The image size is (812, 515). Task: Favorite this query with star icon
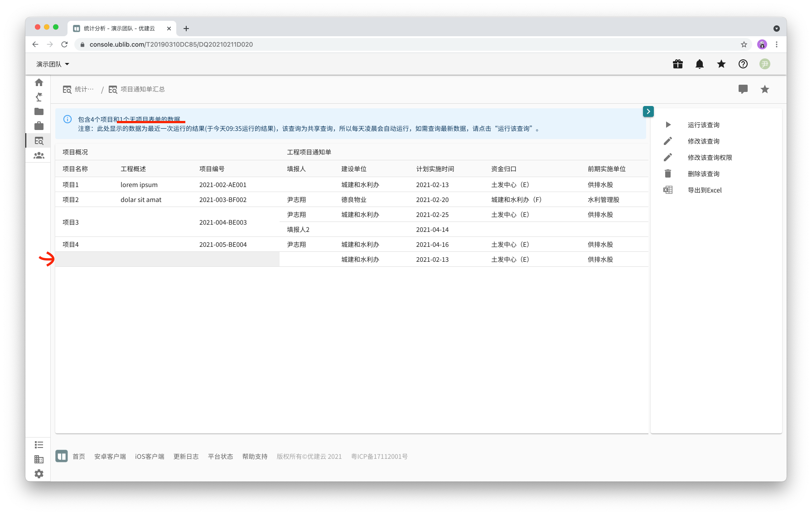764,89
